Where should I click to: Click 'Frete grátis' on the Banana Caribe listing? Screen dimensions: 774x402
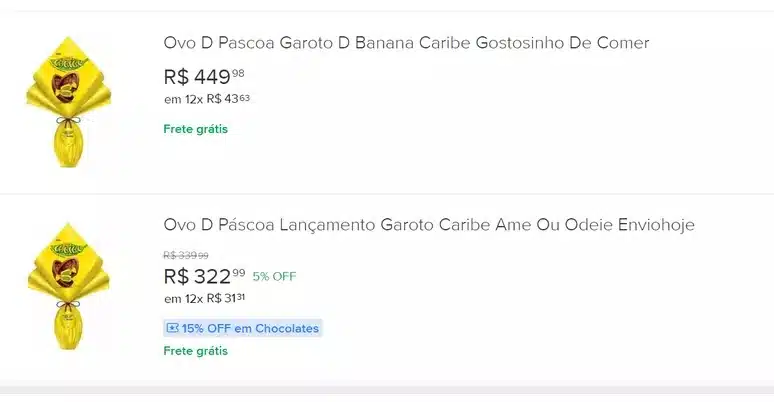pos(196,129)
